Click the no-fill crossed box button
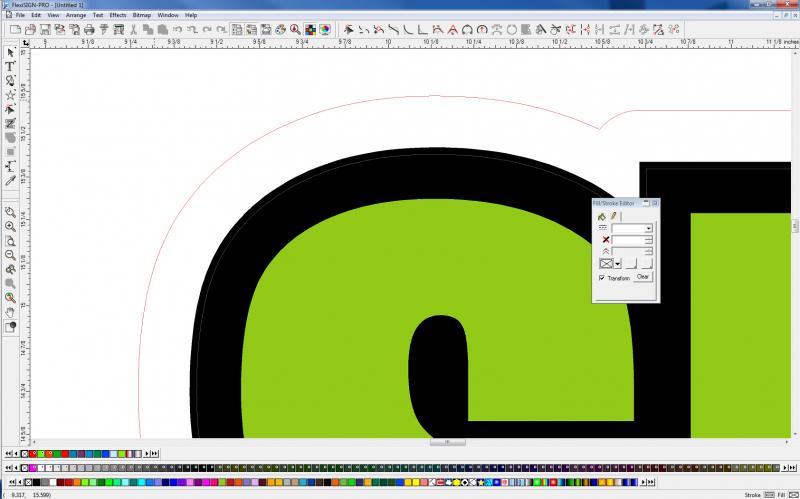This screenshot has height=499, width=800. (x=606, y=264)
